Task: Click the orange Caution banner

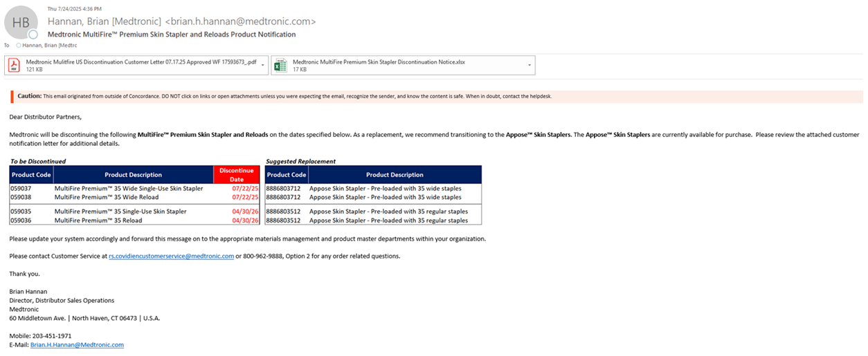Action: (x=436, y=96)
